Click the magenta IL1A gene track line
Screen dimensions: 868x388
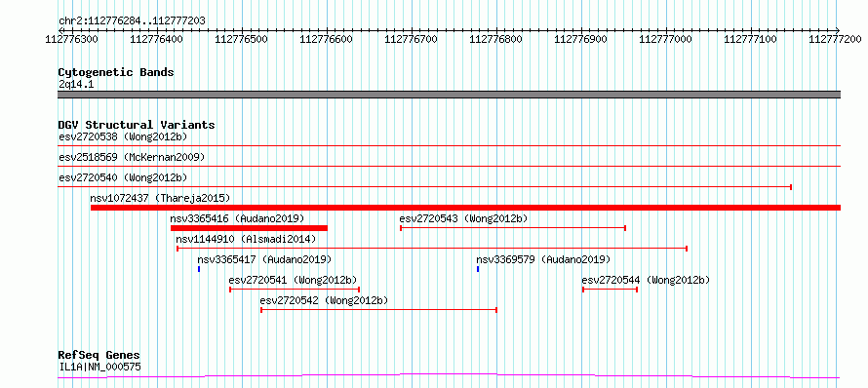(449, 376)
